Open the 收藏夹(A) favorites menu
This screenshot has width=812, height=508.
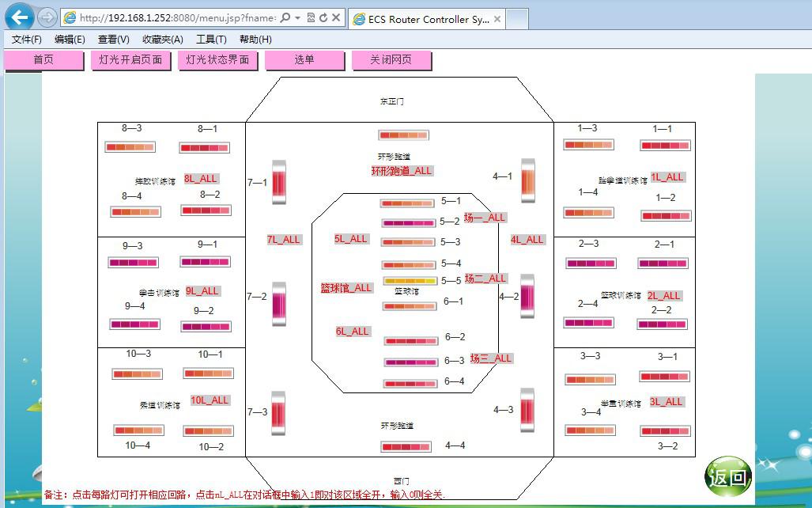163,40
